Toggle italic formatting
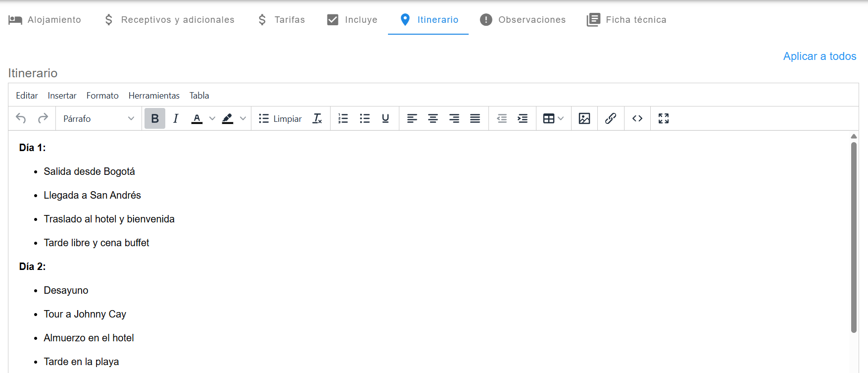This screenshot has width=868, height=373. tap(176, 118)
